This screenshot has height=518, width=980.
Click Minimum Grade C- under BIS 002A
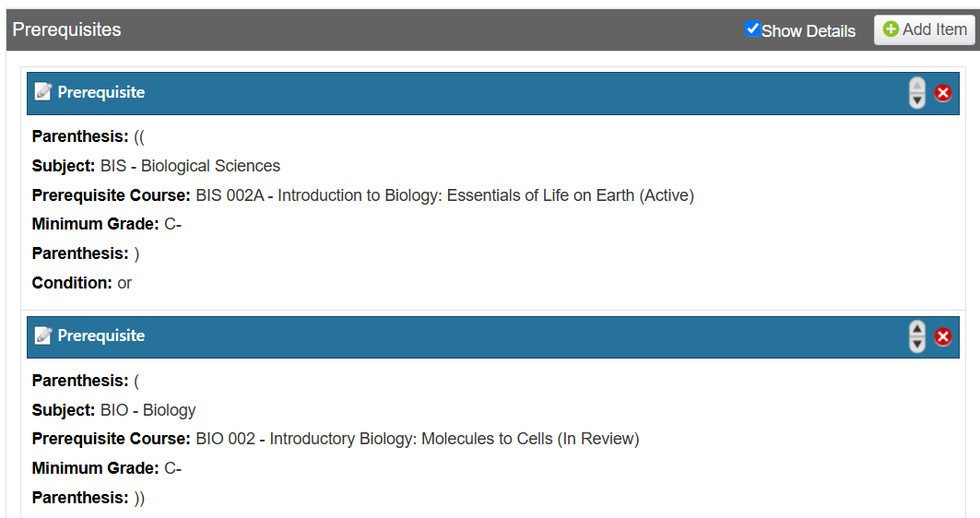point(172,224)
